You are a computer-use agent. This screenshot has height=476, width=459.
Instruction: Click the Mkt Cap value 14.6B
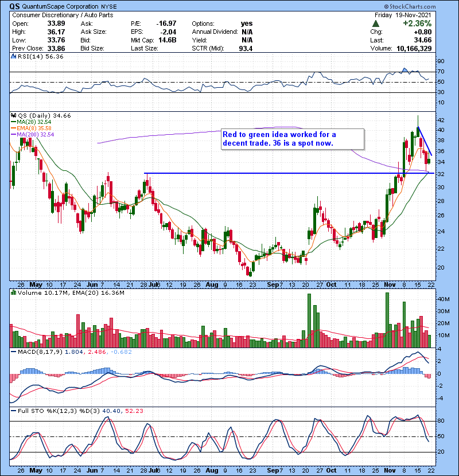tap(168, 40)
